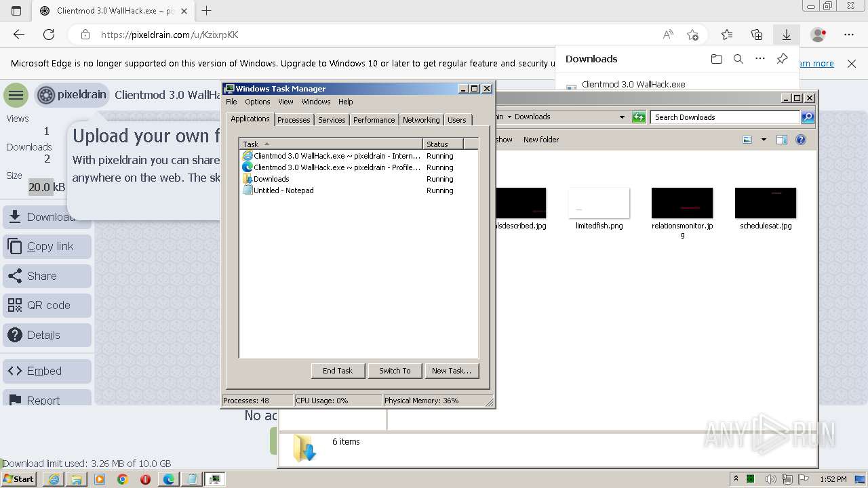868x488 pixels.
Task: Open More options in Downloads panel
Action: click(760, 59)
